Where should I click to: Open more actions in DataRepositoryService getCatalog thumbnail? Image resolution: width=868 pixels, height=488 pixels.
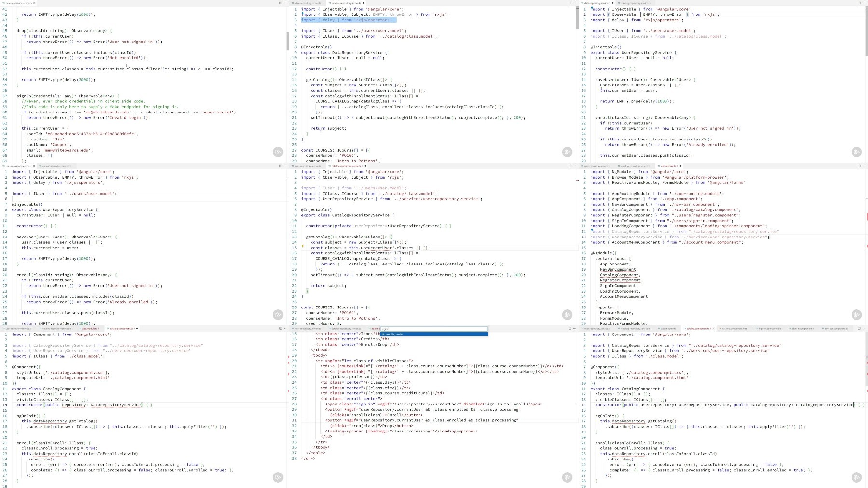pyautogui.click(x=574, y=3)
